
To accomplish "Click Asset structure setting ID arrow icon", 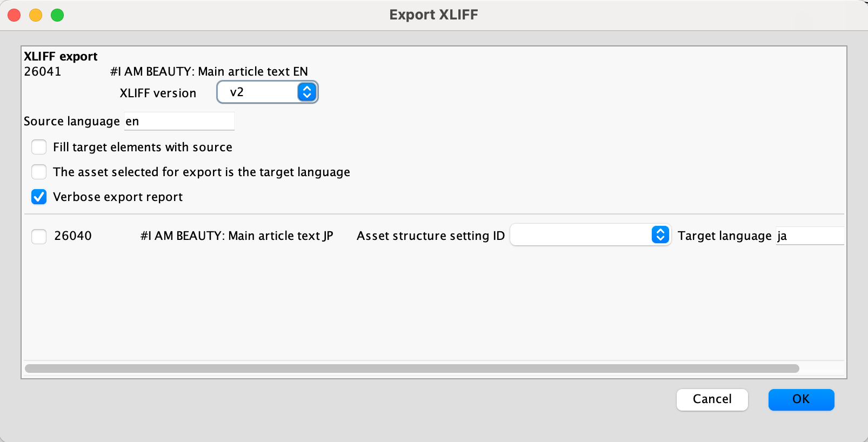I will [x=660, y=235].
